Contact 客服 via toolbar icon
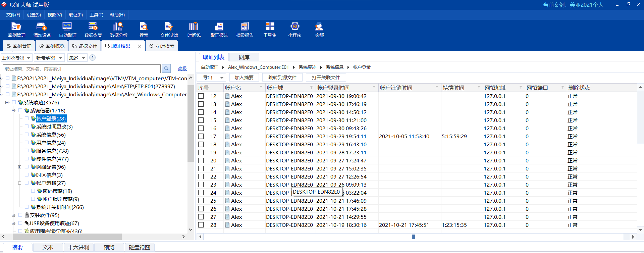 319,30
